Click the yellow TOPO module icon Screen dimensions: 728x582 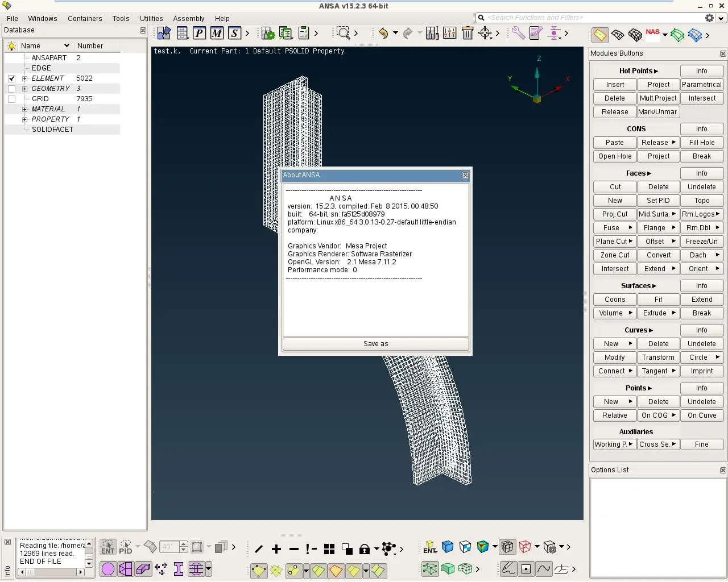tap(600, 35)
